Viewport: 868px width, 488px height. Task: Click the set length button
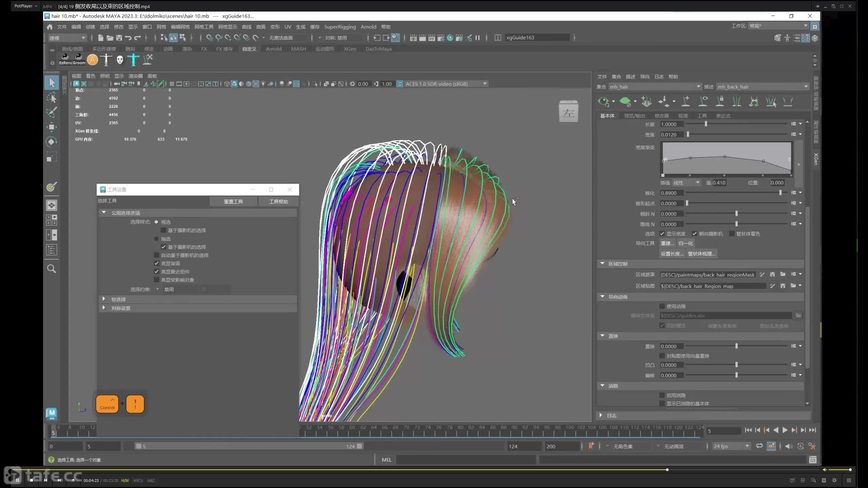click(672, 253)
